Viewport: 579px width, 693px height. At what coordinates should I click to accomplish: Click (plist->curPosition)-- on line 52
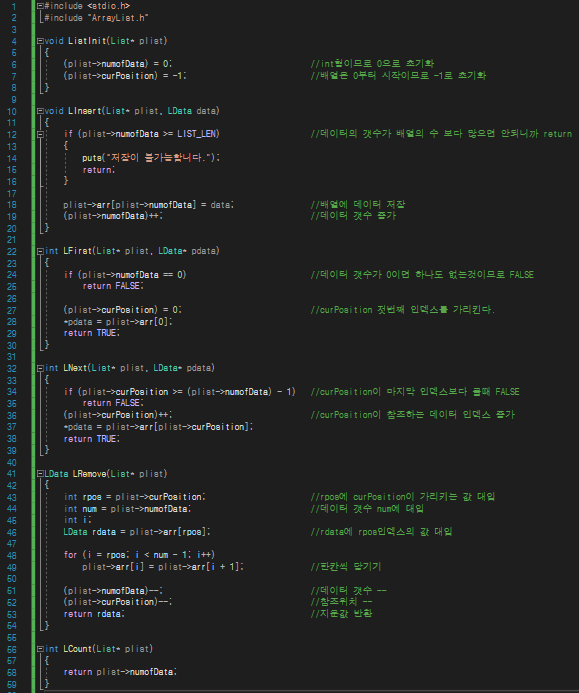[118, 602]
